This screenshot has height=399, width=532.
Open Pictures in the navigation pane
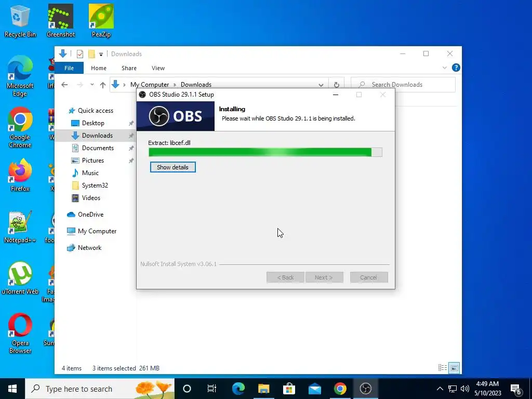point(92,161)
